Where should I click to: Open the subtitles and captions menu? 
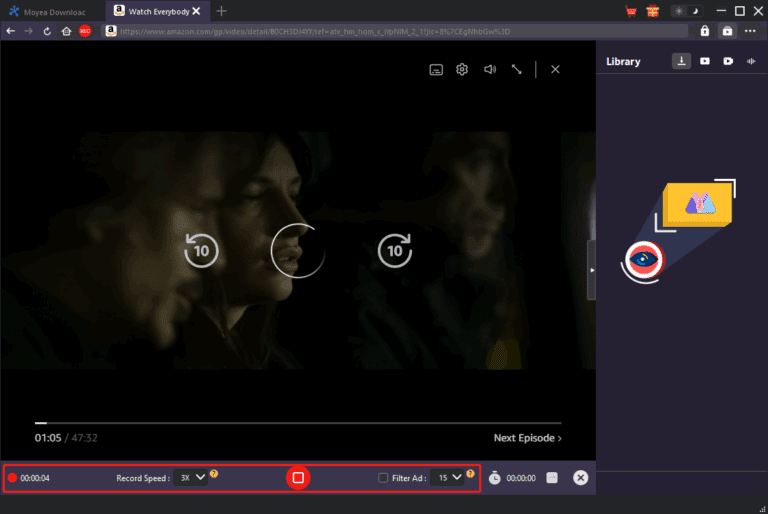coord(436,69)
